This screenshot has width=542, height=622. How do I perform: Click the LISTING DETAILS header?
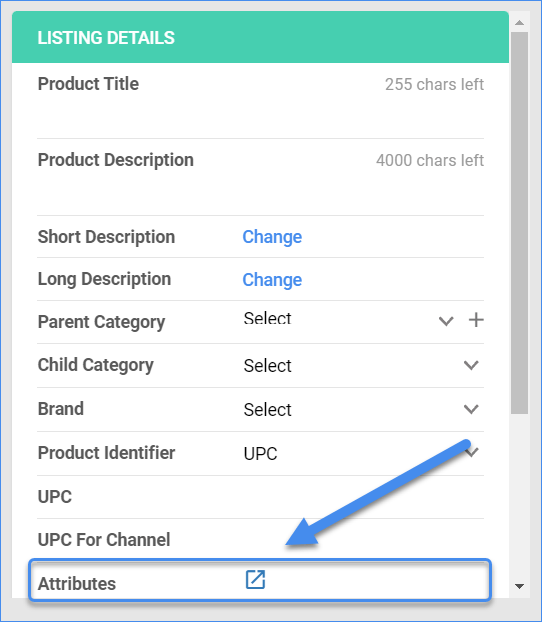pyautogui.click(x=260, y=37)
